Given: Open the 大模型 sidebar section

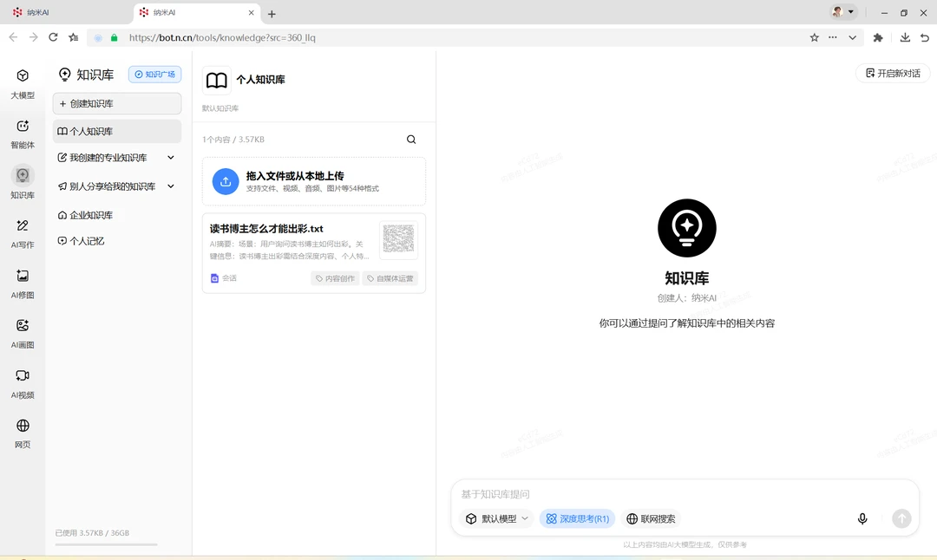Looking at the screenshot, I should (x=23, y=83).
